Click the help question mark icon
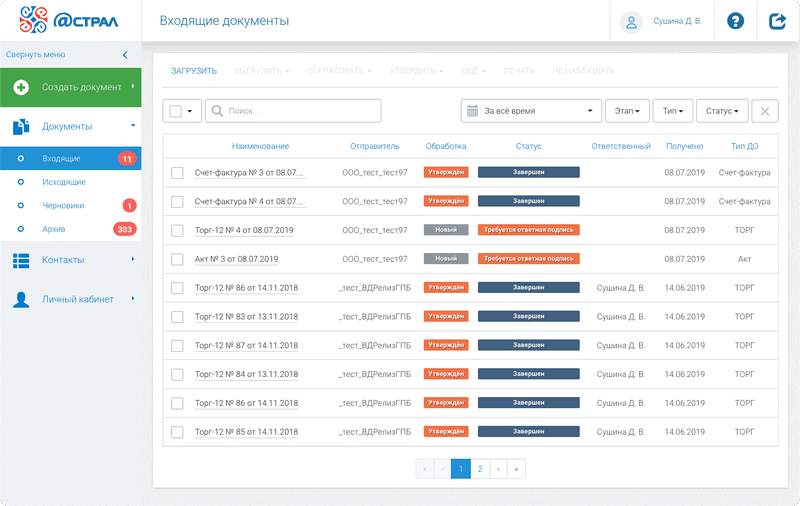This screenshot has height=506, width=800. coord(735,21)
